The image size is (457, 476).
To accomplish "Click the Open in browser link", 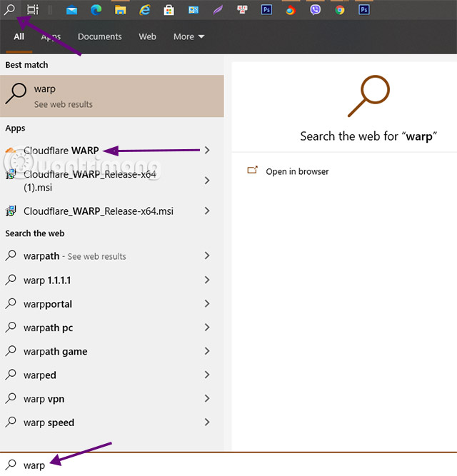I will click(x=297, y=171).
